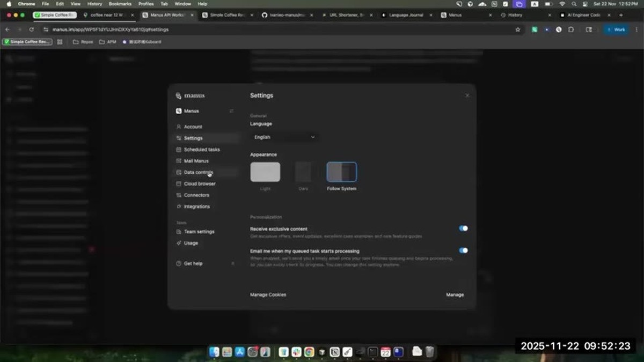Open Mail Manus section
644x362 pixels.
coord(207,161)
